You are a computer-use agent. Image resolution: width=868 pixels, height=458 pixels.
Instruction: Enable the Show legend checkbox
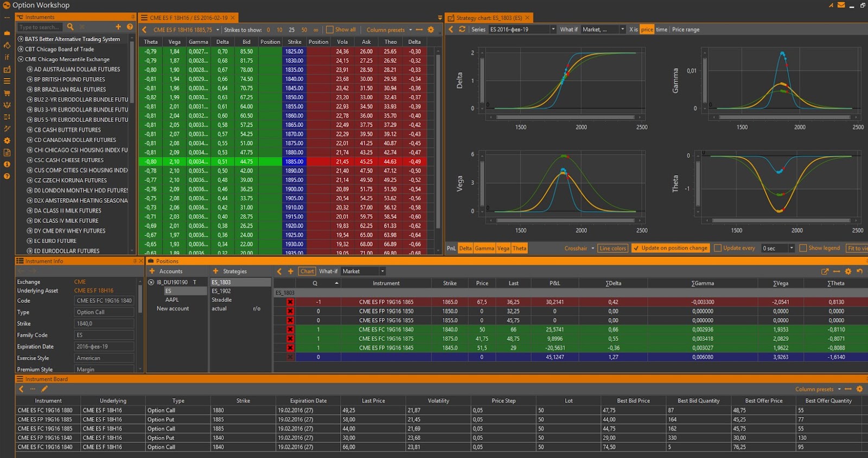coord(803,248)
